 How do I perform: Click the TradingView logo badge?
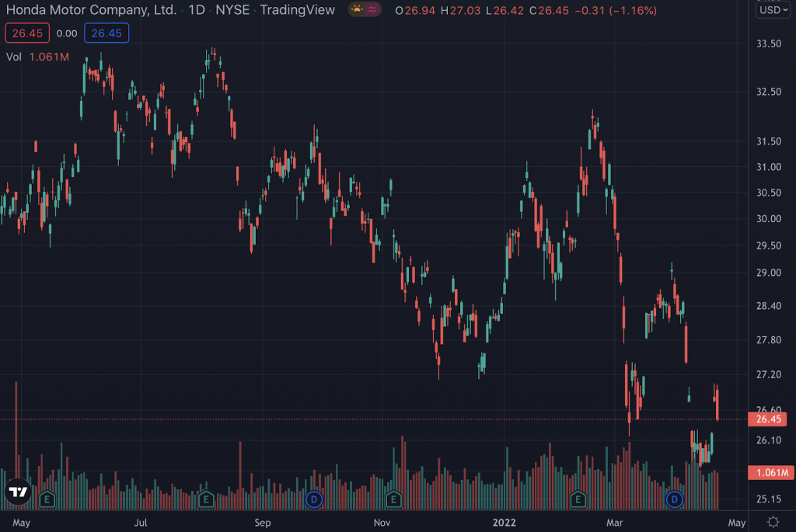click(x=19, y=492)
